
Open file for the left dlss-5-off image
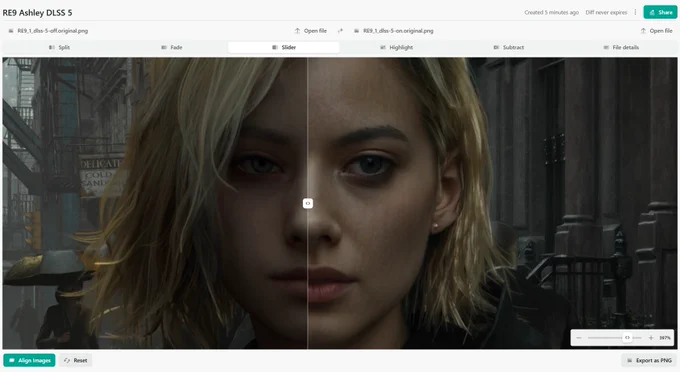pos(311,31)
